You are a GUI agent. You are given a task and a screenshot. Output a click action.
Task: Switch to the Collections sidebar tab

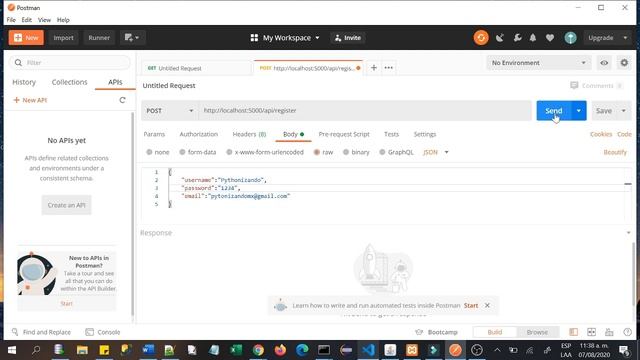point(69,82)
